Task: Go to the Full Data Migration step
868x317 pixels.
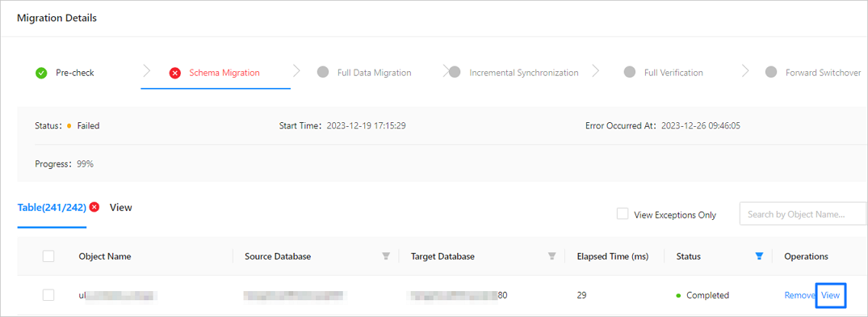Action: 374,73
